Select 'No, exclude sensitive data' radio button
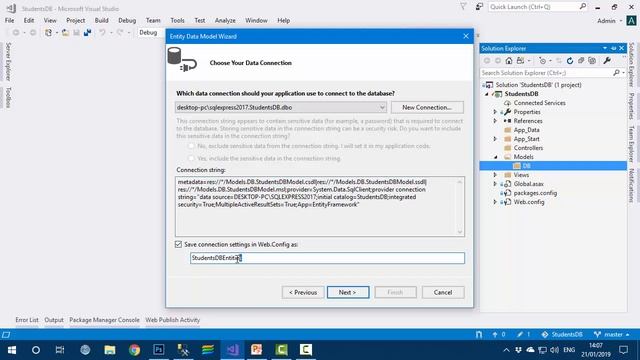Screen dimensions: 640x360 coord(191,146)
